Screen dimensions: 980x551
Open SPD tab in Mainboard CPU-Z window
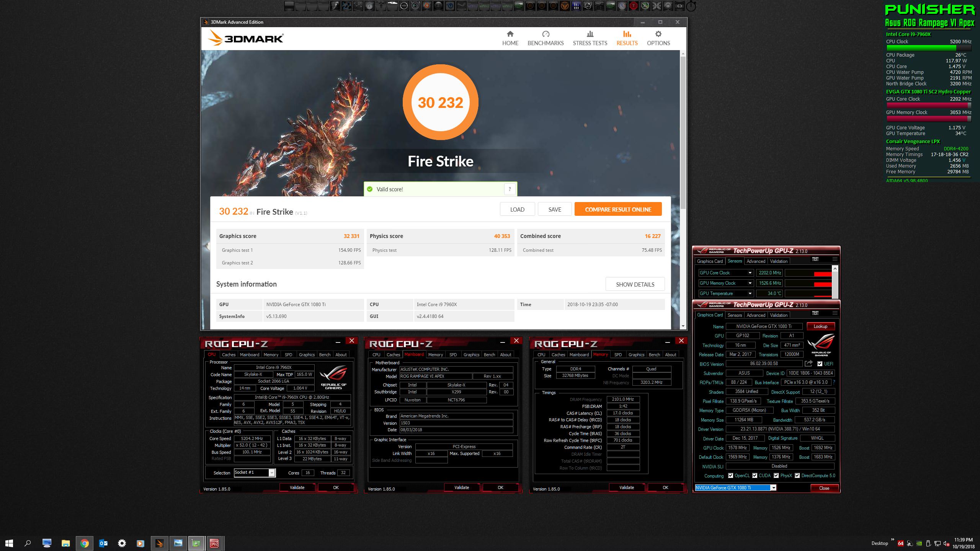coord(453,355)
